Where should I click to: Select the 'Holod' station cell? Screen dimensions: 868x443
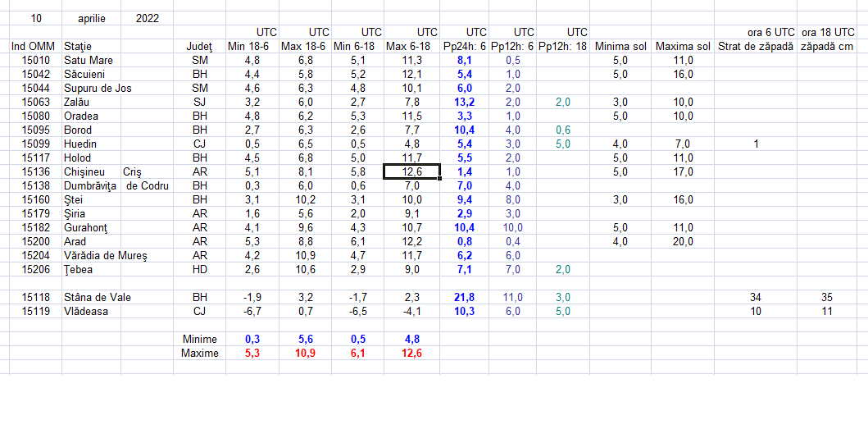pyautogui.click(x=92, y=158)
